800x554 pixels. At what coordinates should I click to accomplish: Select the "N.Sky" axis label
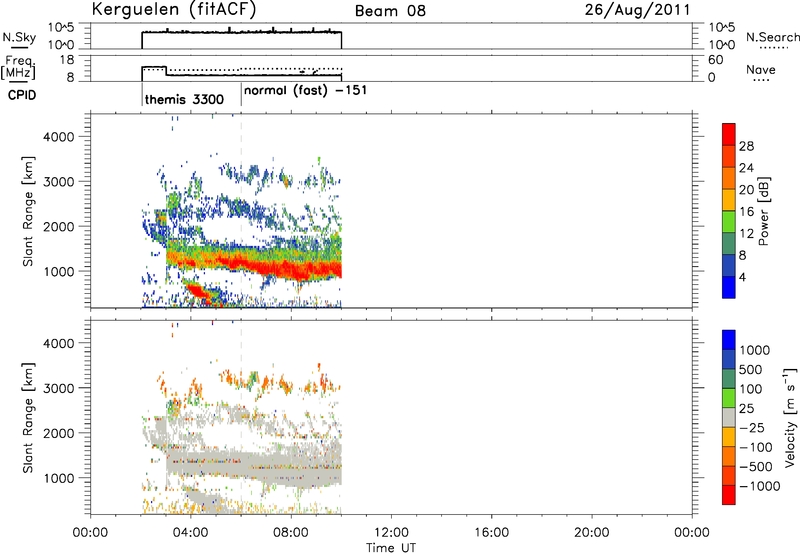[x=19, y=37]
